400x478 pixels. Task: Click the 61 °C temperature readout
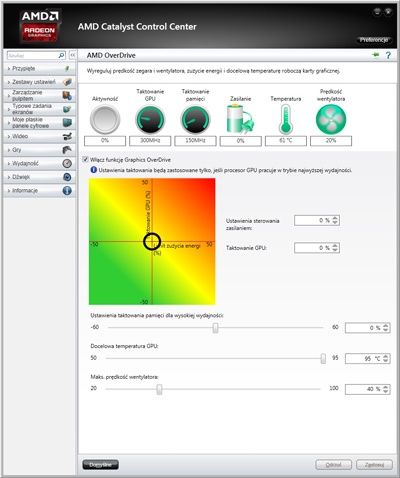(x=286, y=141)
